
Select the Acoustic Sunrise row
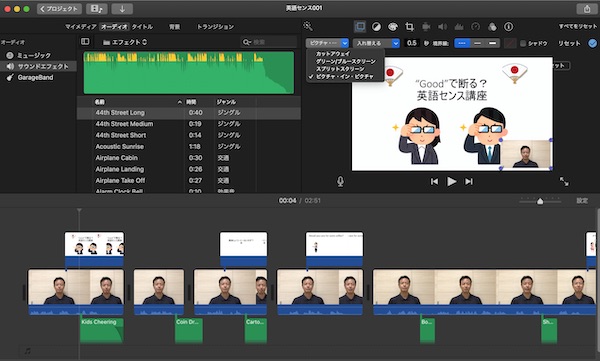[x=189, y=146]
